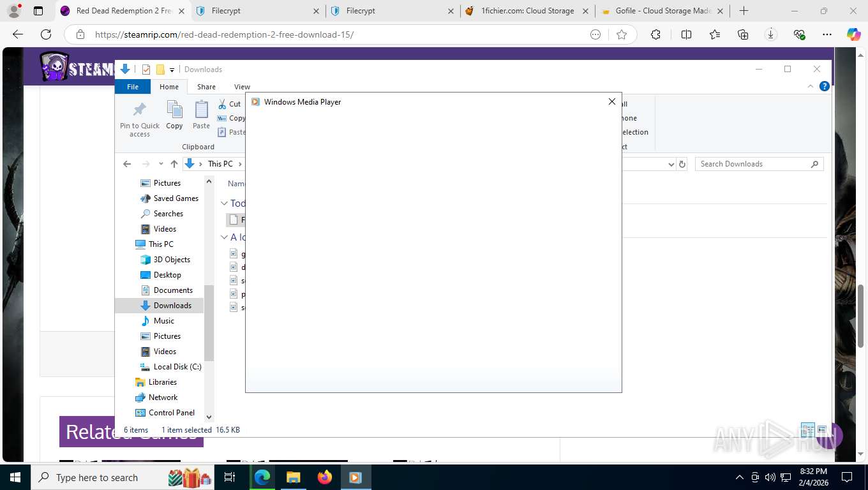Switch to first Filecrypt browser tab

257,11
